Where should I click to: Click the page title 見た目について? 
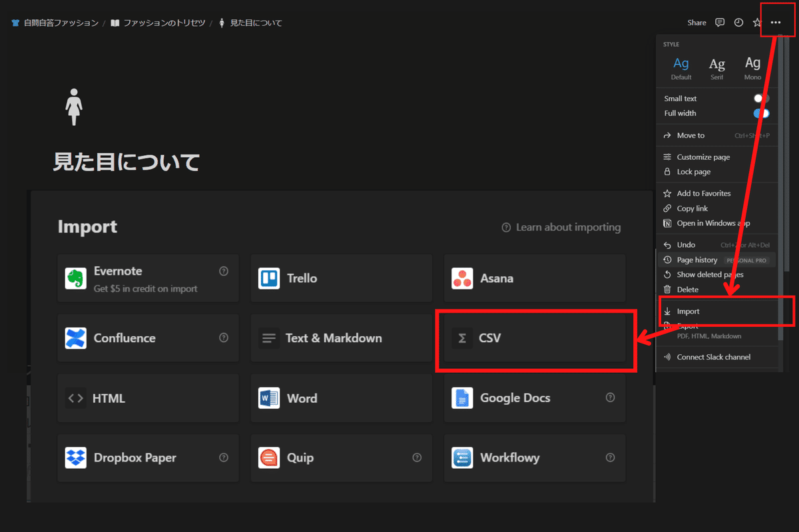[x=127, y=162]
